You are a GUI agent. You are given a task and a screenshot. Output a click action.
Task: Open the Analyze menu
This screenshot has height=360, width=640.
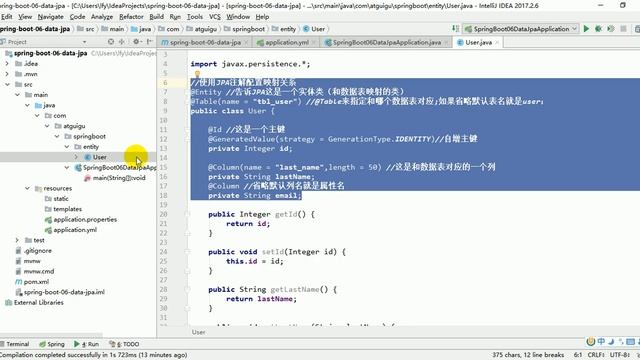(x=102, y=17)
